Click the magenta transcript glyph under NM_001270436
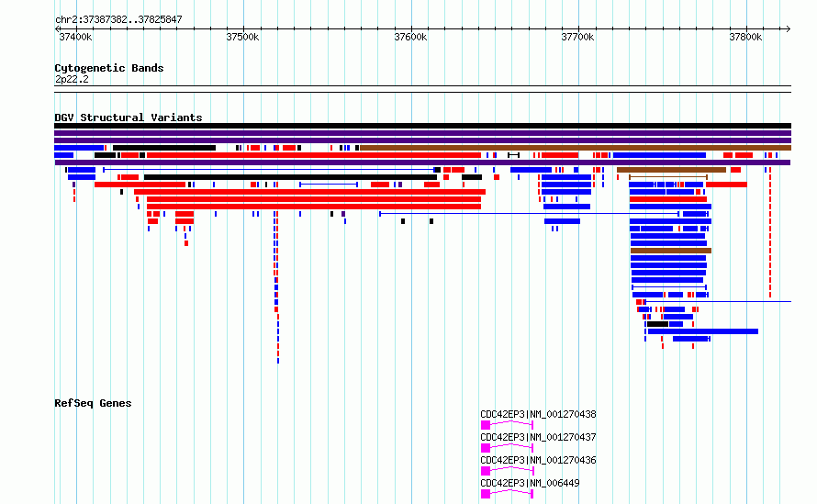 (507, 471)
